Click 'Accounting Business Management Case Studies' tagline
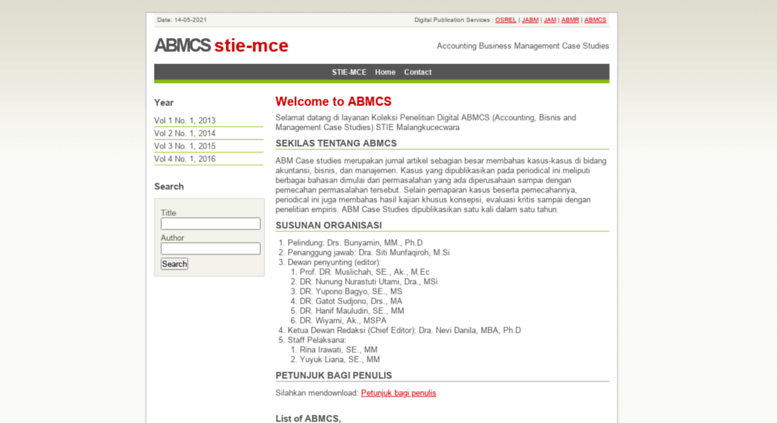This screenshot has width=777, height=423. [523, 46]
